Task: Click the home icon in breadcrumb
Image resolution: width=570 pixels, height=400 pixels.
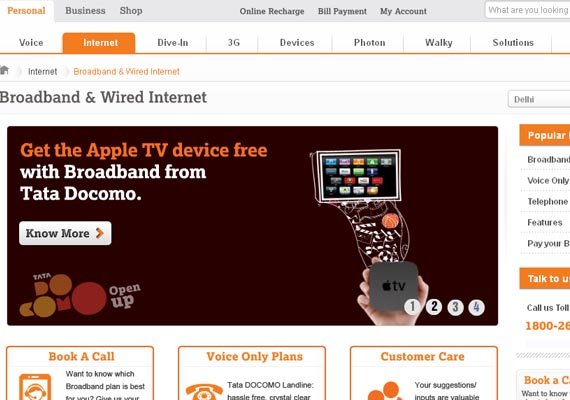Action: (4, 70)
